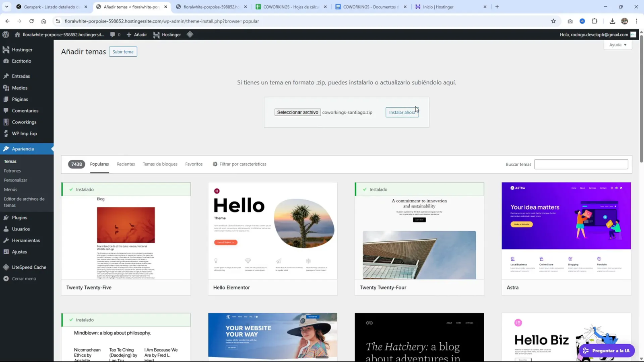The image size is (644, 362).
Task: Click Instalar ahora button
Action: click(x=402, y=112)
